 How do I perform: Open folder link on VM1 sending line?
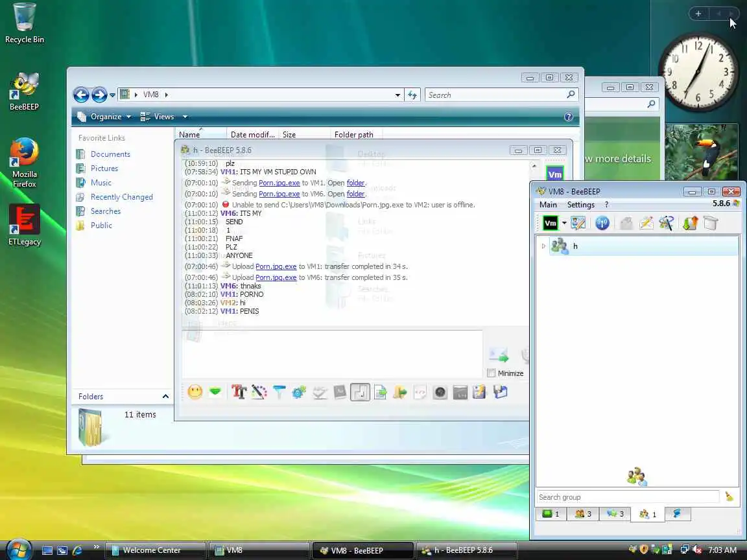355,183
